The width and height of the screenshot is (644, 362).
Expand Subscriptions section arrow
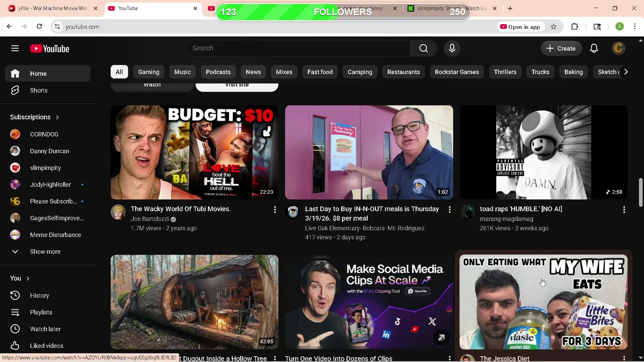pos(57,117)
